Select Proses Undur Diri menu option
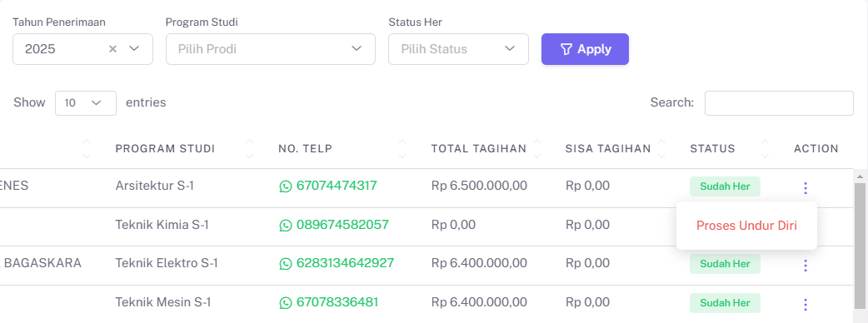 click(746, 226)
